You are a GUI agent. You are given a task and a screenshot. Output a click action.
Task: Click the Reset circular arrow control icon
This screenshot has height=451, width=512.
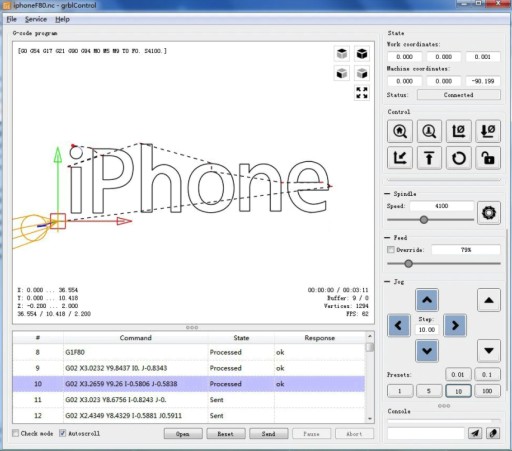click(x=459, y=158)
